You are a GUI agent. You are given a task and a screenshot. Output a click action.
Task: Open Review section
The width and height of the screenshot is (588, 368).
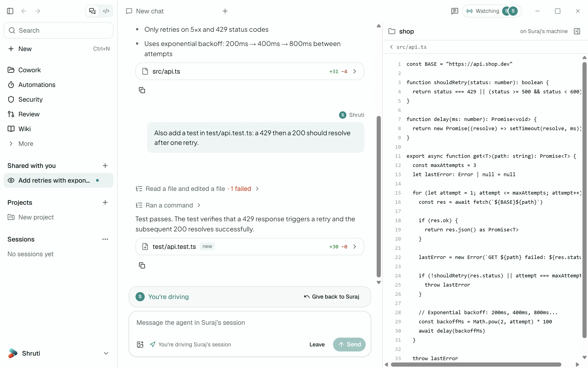[59, 114]
